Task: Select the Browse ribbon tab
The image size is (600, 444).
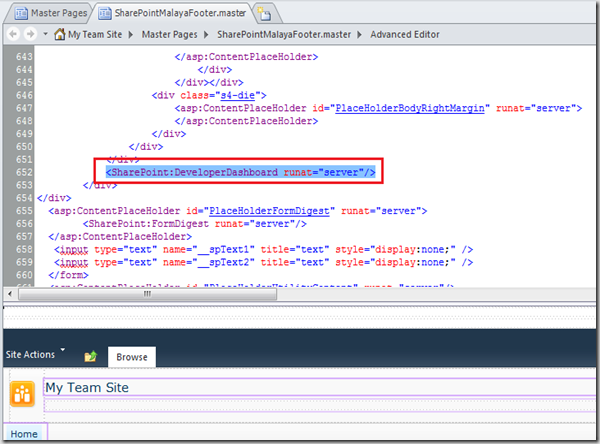Action: (x=132, y=357)
